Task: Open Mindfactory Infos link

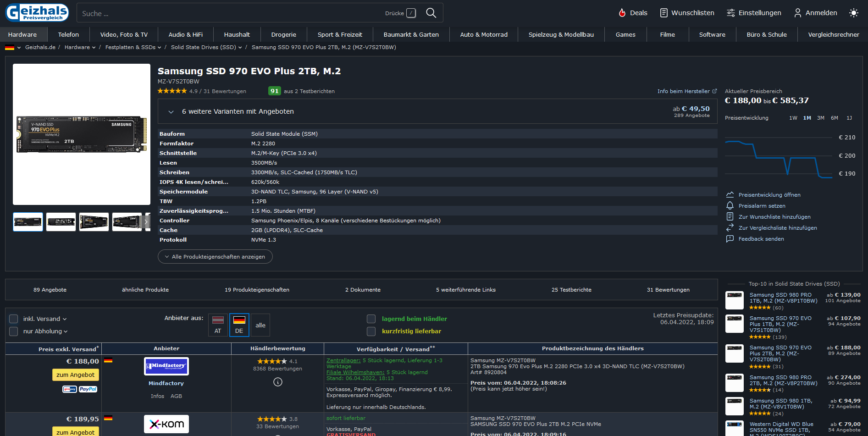Action: click(x=157, y=396)
